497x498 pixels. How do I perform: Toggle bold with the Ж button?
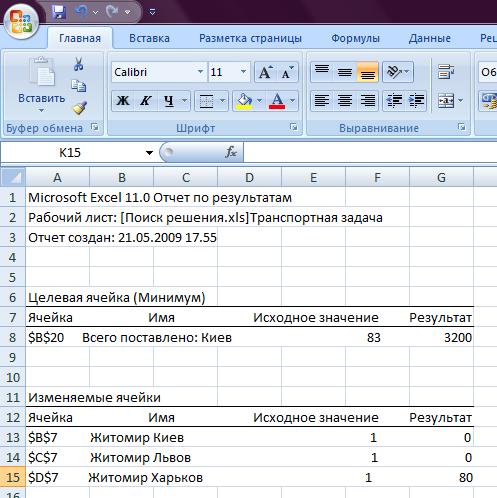pyautogui.click(x=123, y=100)
